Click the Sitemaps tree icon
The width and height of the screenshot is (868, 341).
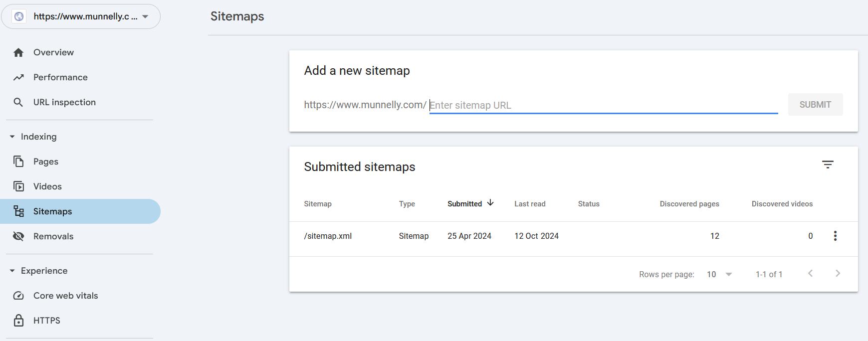(x=18, y=211)
